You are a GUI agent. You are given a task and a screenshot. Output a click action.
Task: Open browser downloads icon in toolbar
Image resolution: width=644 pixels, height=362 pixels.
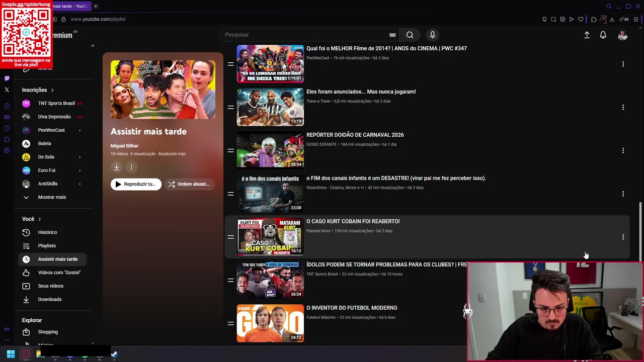tap(612, 19)
